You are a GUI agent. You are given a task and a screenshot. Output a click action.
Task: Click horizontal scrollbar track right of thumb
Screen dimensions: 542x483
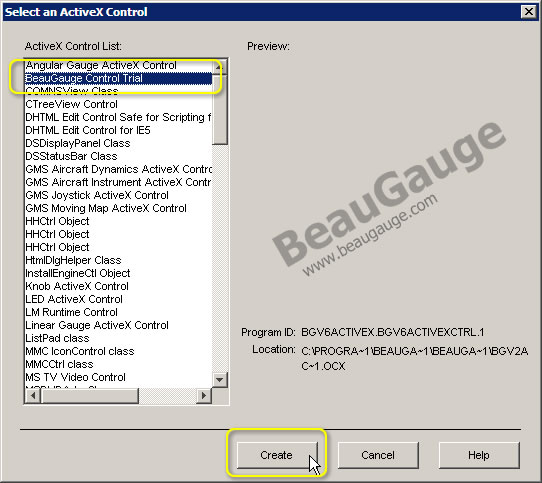[168, 396]
